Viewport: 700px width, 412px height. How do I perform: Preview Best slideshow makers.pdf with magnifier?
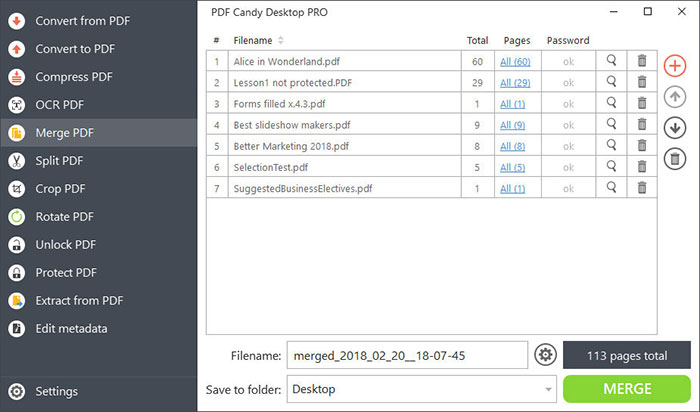[x=611, y=124]
